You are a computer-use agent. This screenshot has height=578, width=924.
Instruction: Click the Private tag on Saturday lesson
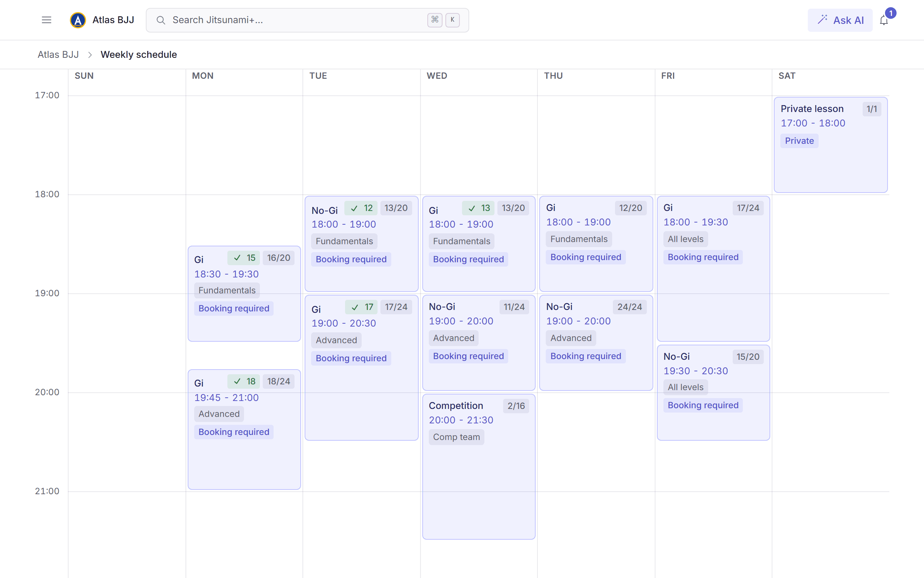(x=799, y=141)
